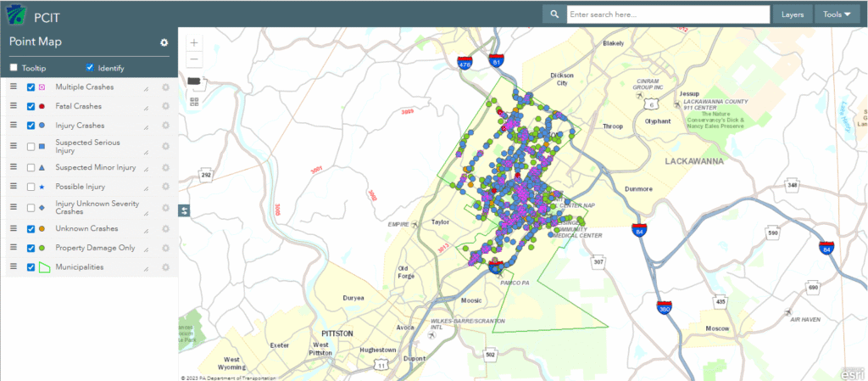
Task: Open the Tools dropdown menu
Action: point(837,14)
